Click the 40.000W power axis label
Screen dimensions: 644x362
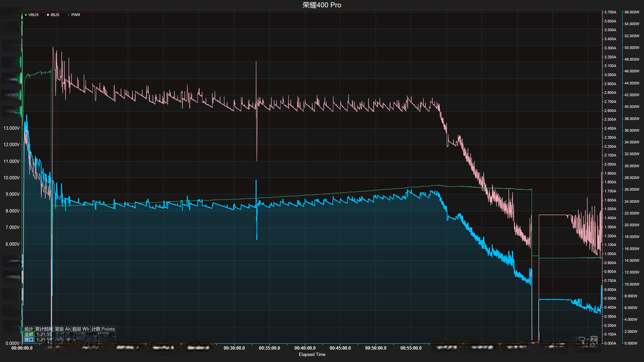point(632,107)
